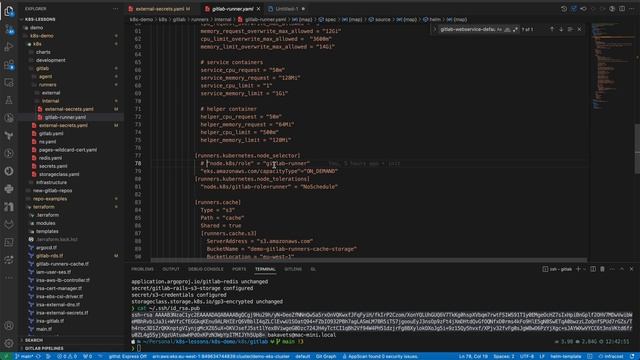This screenshot has height=360, width=640.
Task: Open the Python extension icon in activity bar
Action: click(9, 189)
